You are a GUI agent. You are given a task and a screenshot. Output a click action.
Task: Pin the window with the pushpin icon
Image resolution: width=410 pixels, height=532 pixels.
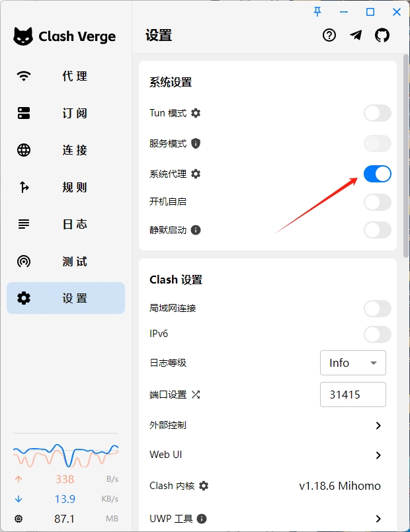(x=317, y=12)
